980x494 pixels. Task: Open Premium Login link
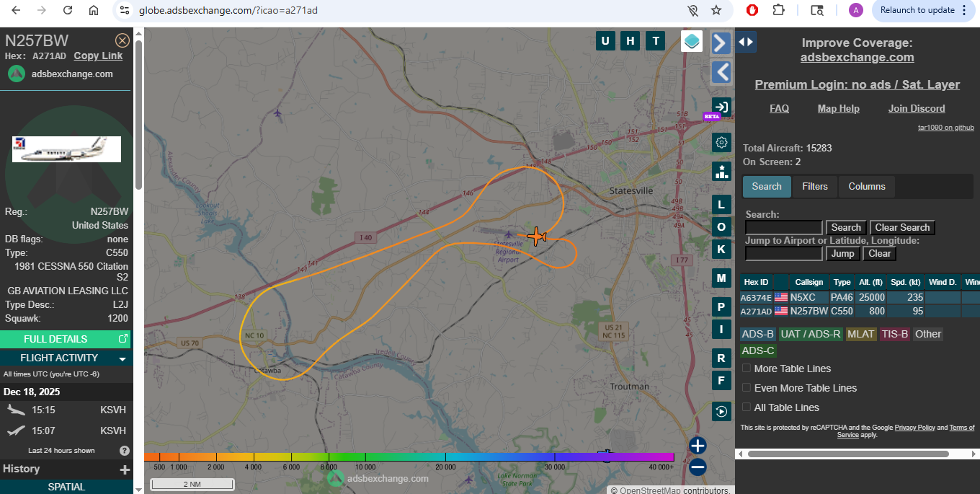pos(857,84)
